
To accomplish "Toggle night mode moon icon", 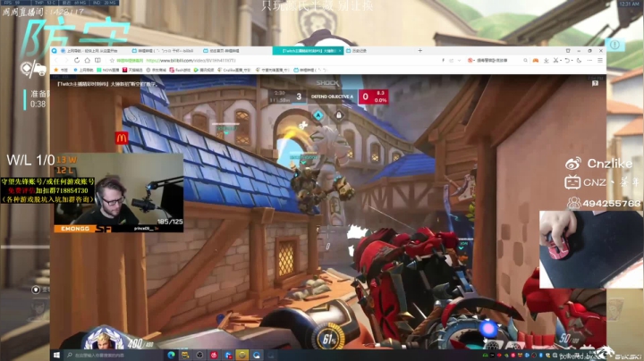I will pos(579,60).
